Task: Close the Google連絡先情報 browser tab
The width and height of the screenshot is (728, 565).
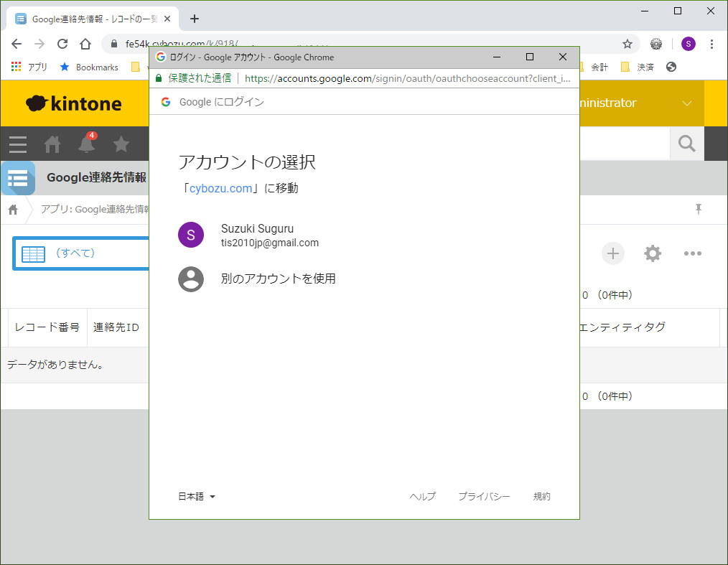Action: pyautogui.click(x=167, y=19)
